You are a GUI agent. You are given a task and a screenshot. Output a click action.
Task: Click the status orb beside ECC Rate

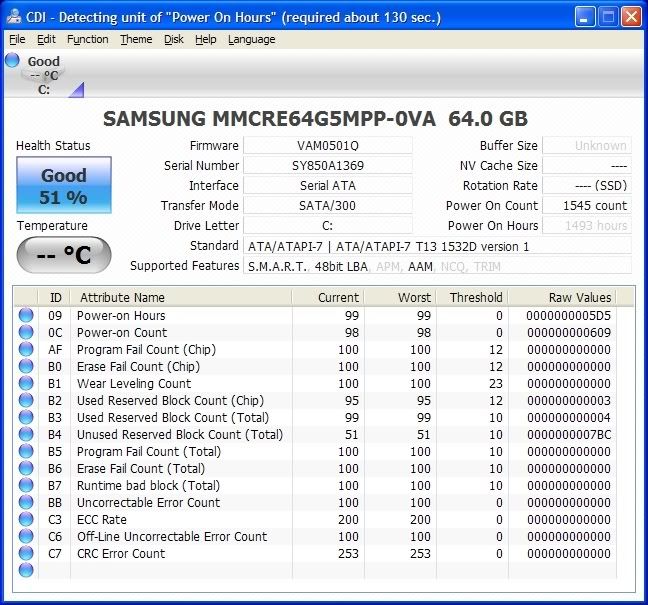(x=25, y=520)
